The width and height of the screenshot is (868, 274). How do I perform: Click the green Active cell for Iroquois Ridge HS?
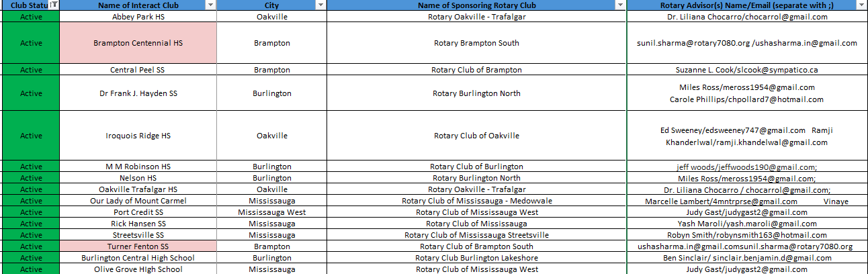coord(31,136)
